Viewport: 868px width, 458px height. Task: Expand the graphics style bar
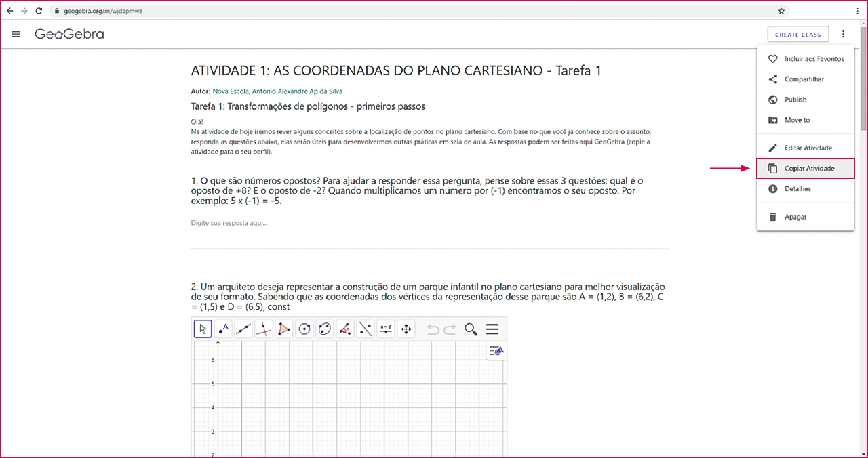click(496, 351)
